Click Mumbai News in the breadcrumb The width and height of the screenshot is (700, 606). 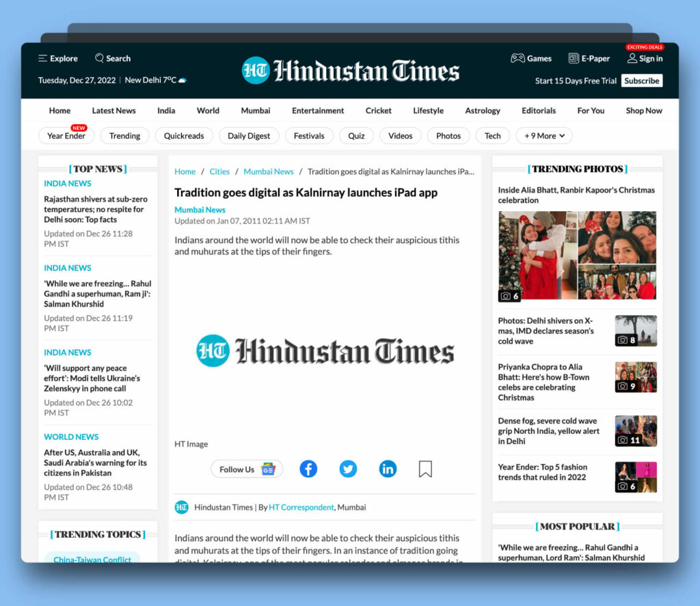[269, 171]
